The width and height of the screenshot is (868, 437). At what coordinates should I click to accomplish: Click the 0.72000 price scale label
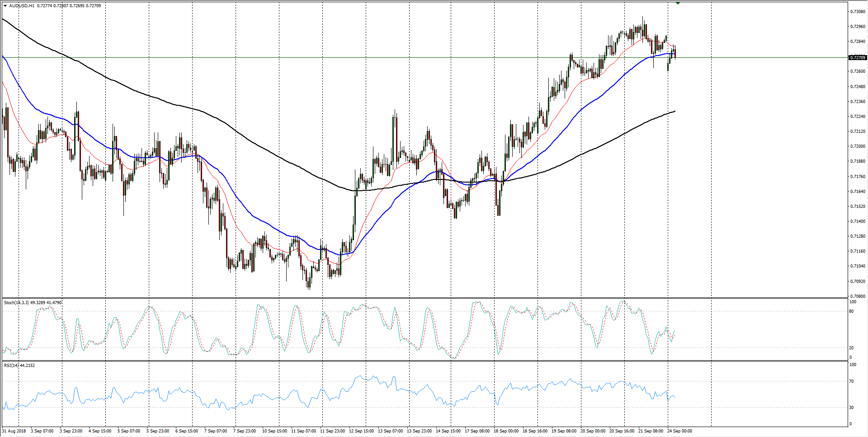pyautogui.click(x=858, y=146)
